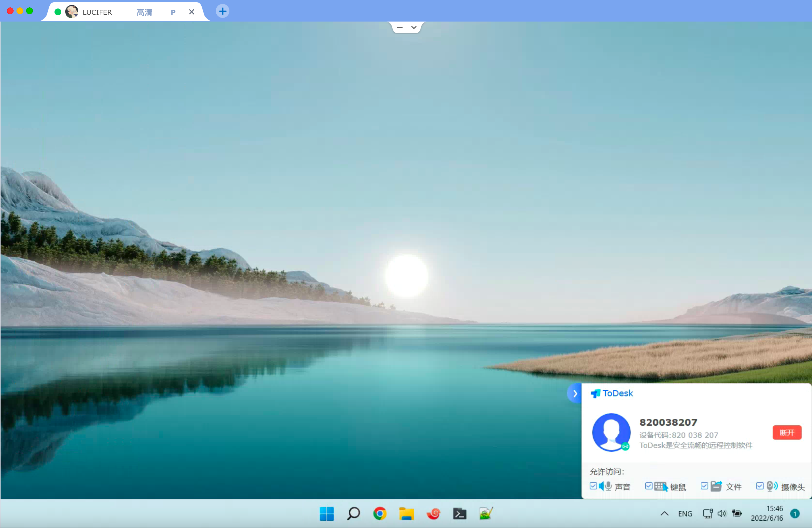Add a new connection tab with plus button

pos(222,11)
